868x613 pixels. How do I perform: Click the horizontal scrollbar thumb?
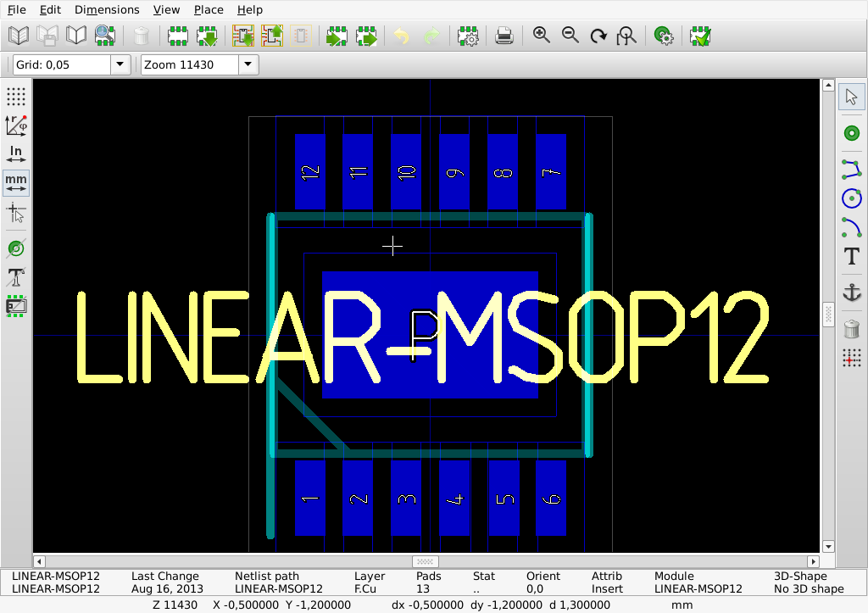tap(426, 561)
